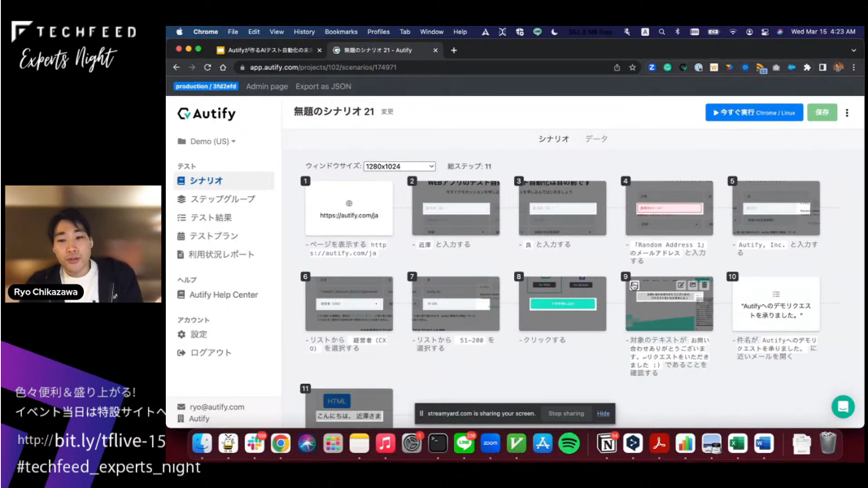Open the Trash in the Dock

pos(828,443)
